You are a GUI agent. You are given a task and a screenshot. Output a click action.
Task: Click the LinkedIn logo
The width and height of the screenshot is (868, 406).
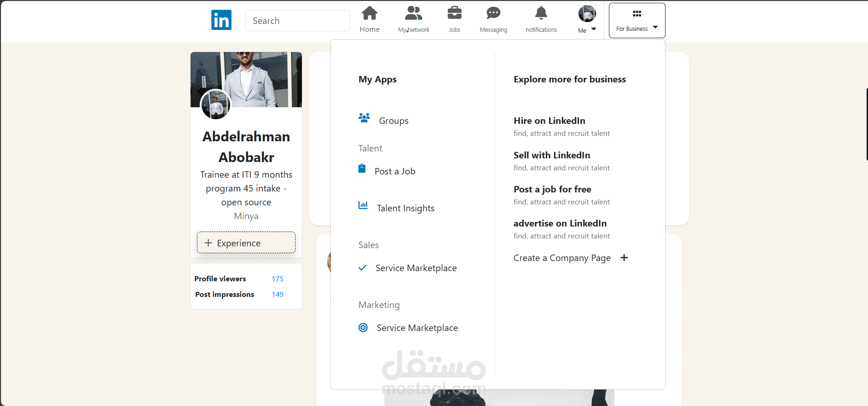221,20
